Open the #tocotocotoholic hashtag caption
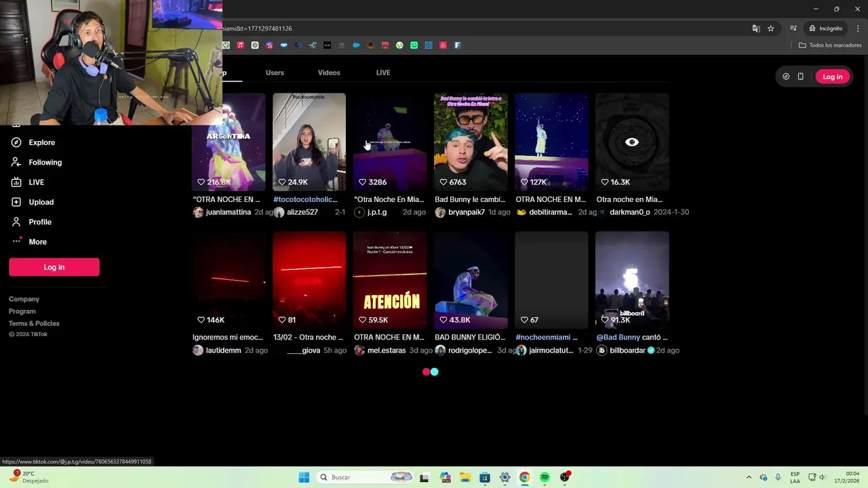 click(305, 199)
